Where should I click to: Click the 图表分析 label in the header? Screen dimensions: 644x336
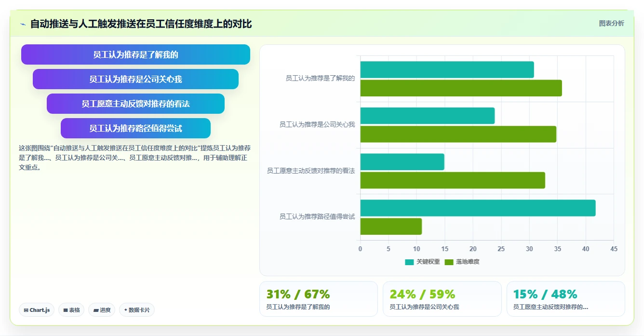tap(611, 23)
